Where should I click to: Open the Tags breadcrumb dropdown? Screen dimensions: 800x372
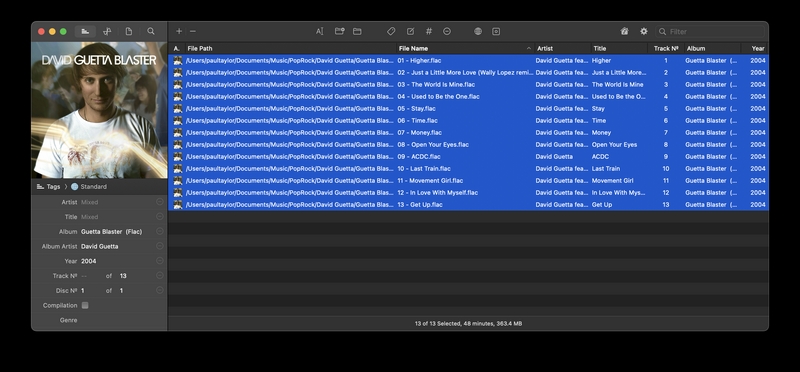48,187
